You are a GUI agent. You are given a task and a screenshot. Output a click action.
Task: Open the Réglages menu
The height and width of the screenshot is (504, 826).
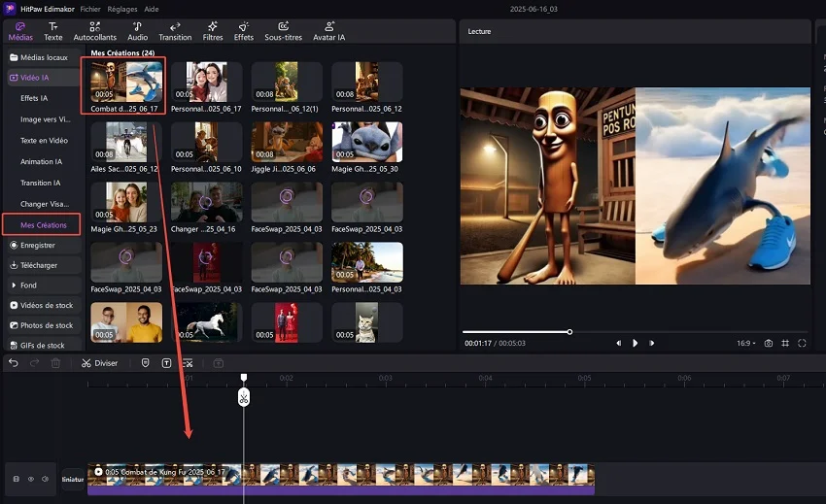pos(121,8)
